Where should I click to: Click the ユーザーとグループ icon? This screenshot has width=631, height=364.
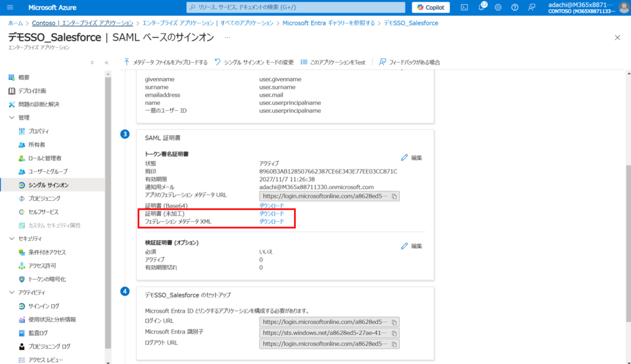tap(22, 171)
